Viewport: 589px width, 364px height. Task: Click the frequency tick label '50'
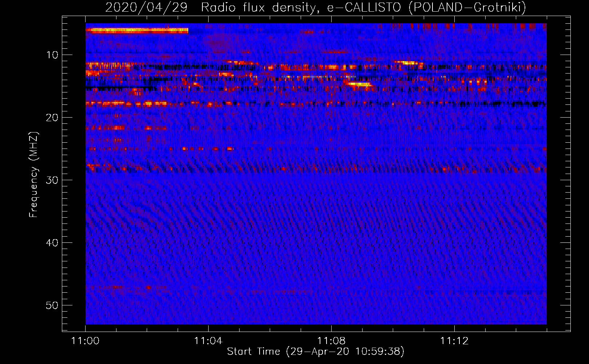[x=52, y=305]
